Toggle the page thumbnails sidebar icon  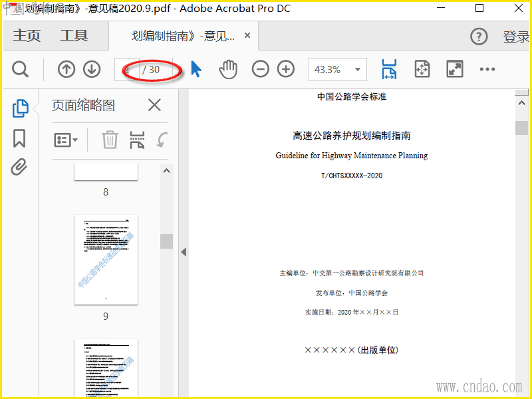point(20,108)
